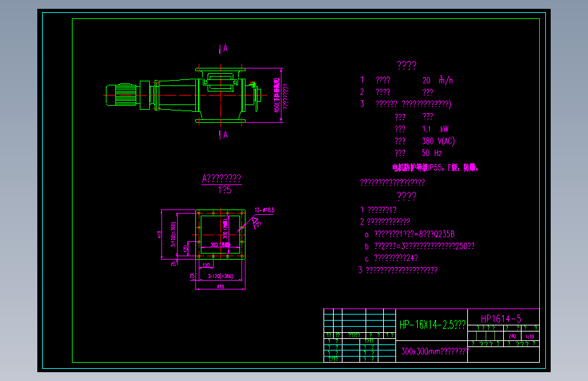The image size is (588, 381).
Task: Click the horizontal 410 dimension at bottom
Action: click(220, 287)
